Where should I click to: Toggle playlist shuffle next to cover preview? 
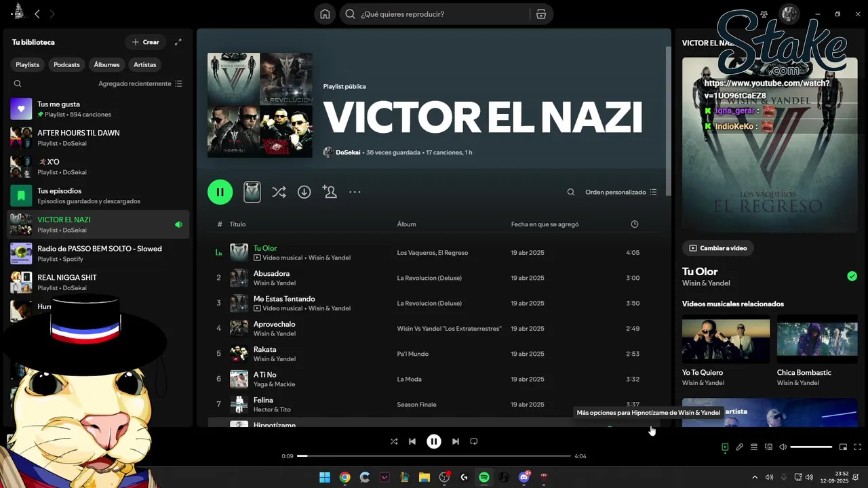pyautogui.click(x=279, y=192)
